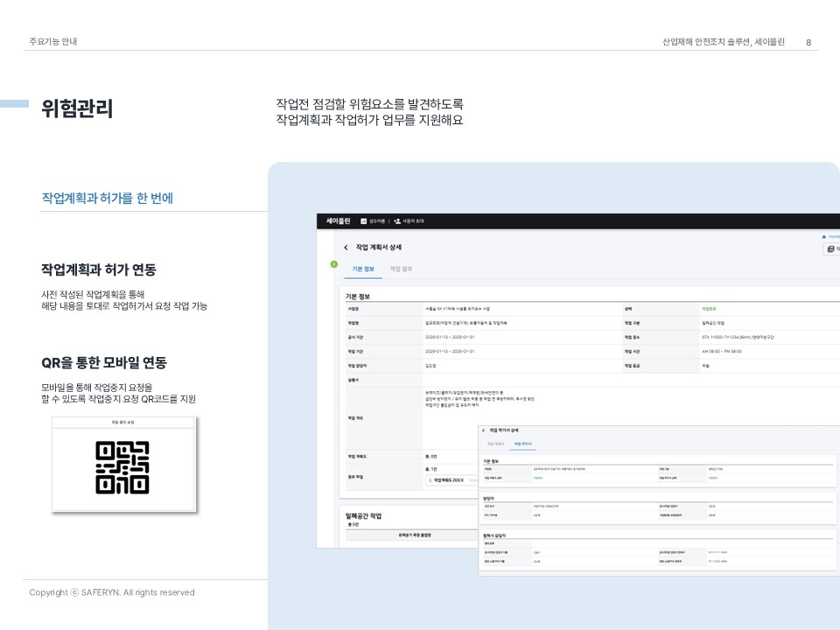Click the QR code image
The height and width of the screenshot is (630, 840).
tap(122, 467)
